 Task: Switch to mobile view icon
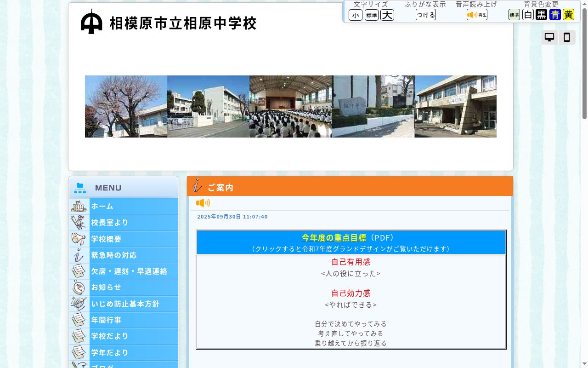tap(567, 37)
